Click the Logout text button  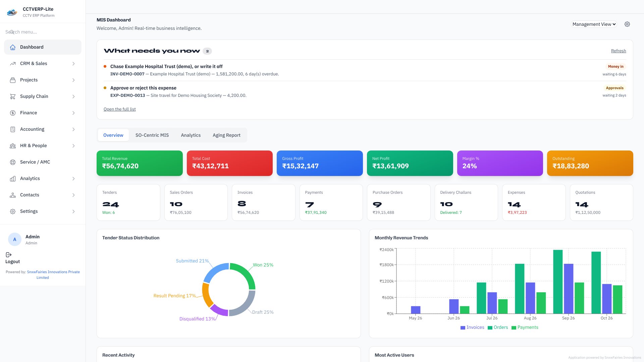13,262
